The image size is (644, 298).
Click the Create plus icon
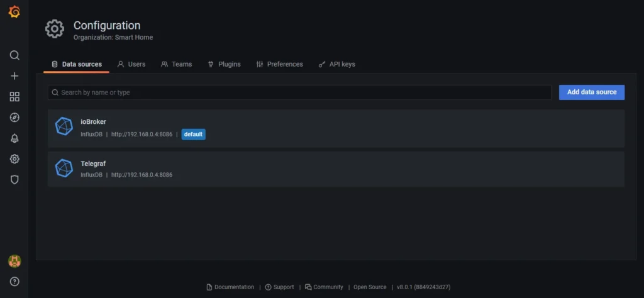pos(14,76)
